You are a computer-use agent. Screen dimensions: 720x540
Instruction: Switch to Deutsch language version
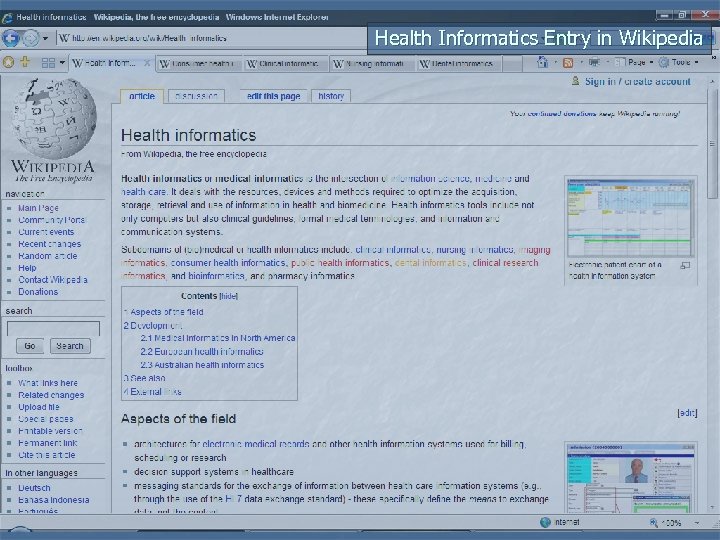pos(34,488)
